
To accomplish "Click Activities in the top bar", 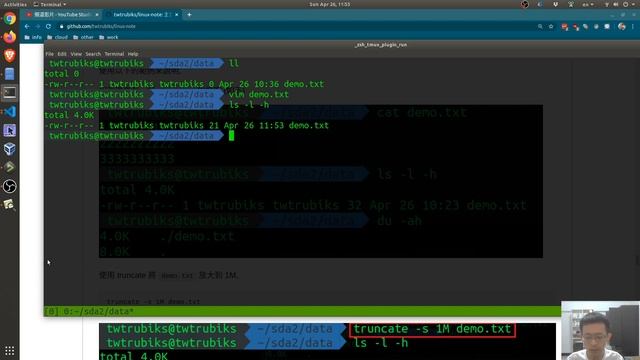I will pyautogui.click(x=15, y=4).
